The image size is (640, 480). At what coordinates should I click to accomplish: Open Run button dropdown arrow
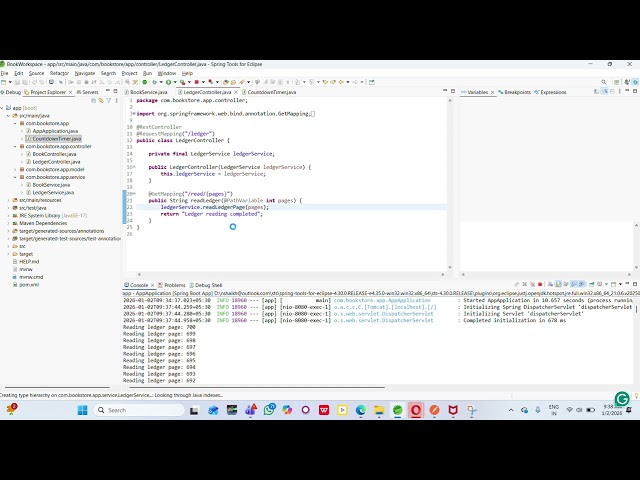coord(175,82)
